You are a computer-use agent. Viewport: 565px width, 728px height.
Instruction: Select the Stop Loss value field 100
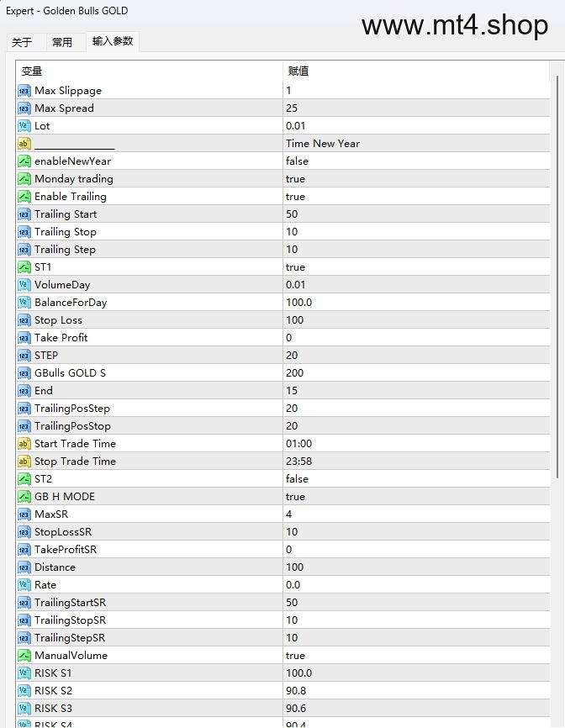point(416,320)
